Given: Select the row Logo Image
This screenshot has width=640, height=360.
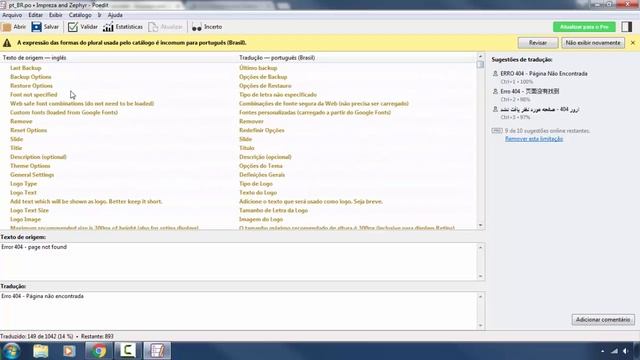Looking at the screenshot, I should [x=238, y=220].
